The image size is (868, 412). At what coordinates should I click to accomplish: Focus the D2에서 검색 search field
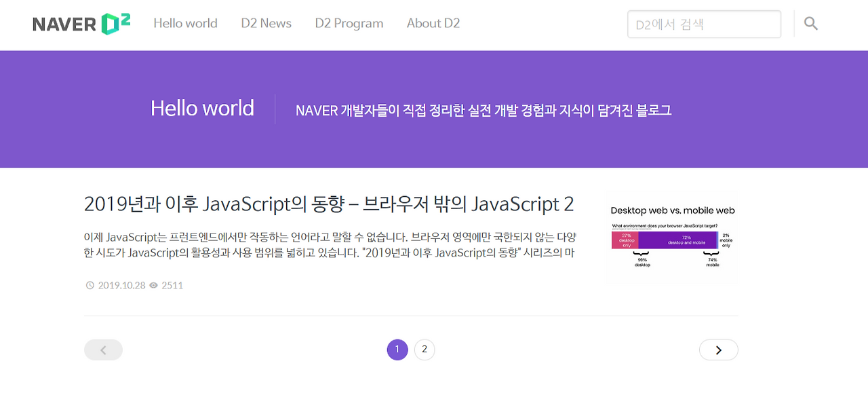704,24
